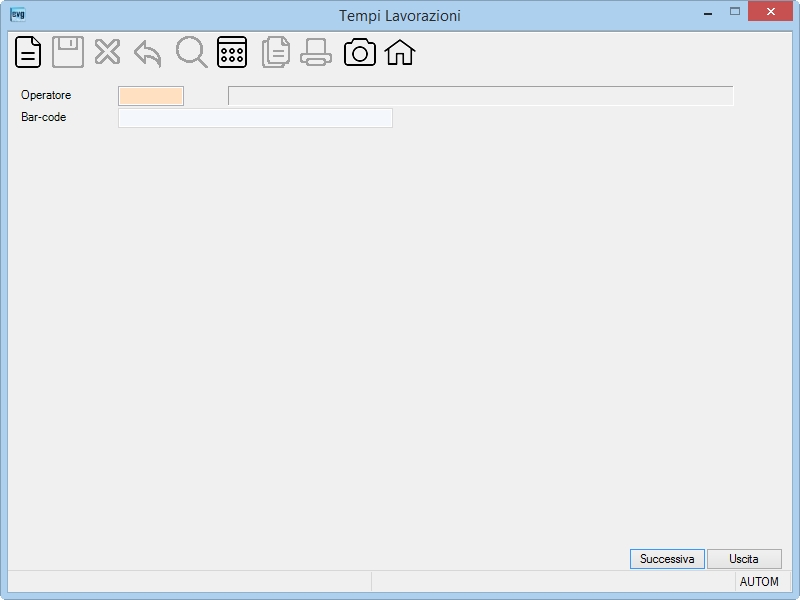This screenshot has width=800, height=600.
Task: Click the Copy documents toolbar icon
Action: pyautogui.click(x=276, y=52)
